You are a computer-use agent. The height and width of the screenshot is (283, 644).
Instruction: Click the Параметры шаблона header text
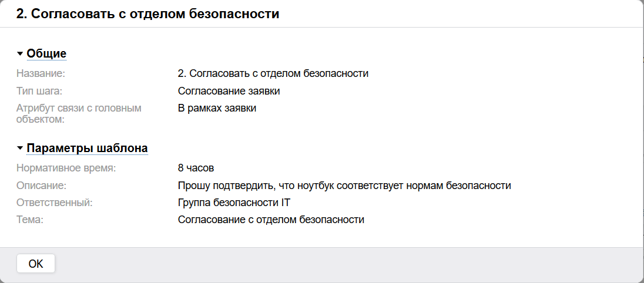pos(87,148)
